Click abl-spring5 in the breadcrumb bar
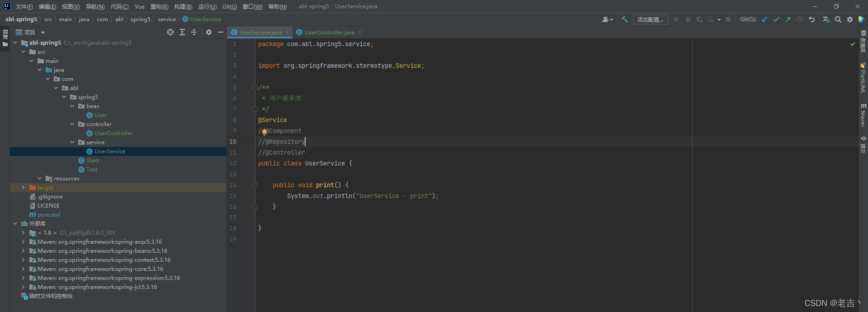This screenshot has width=868, height=312. point(21,19)
